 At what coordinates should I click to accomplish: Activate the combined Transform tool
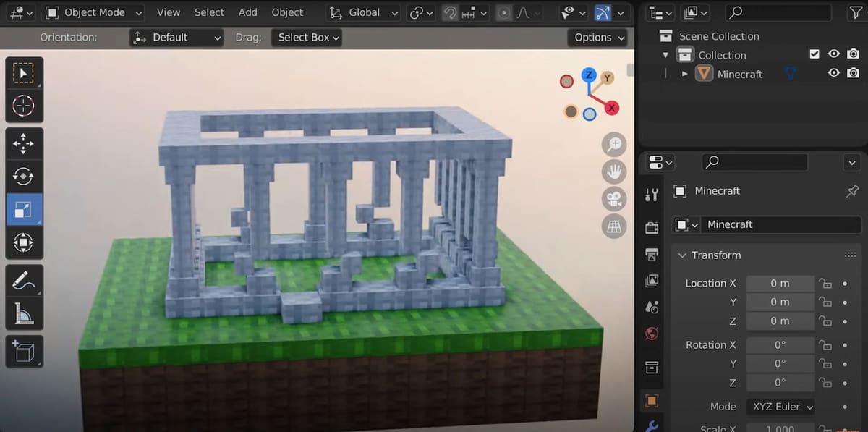click(x=24, y=242)
